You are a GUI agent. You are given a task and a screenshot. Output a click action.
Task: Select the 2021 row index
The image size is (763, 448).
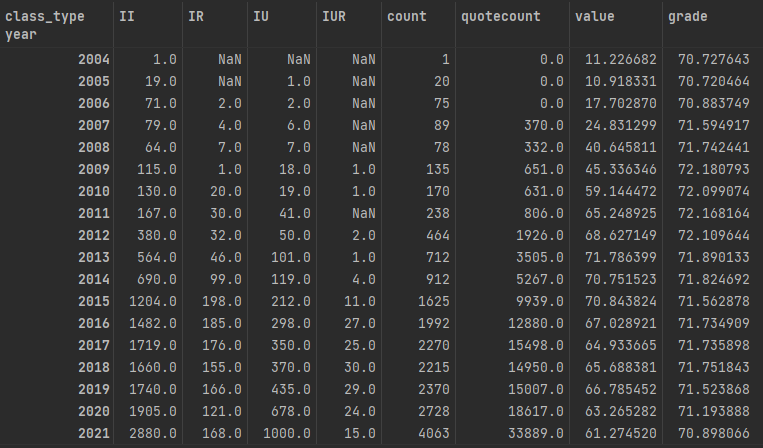coord(93,431)
